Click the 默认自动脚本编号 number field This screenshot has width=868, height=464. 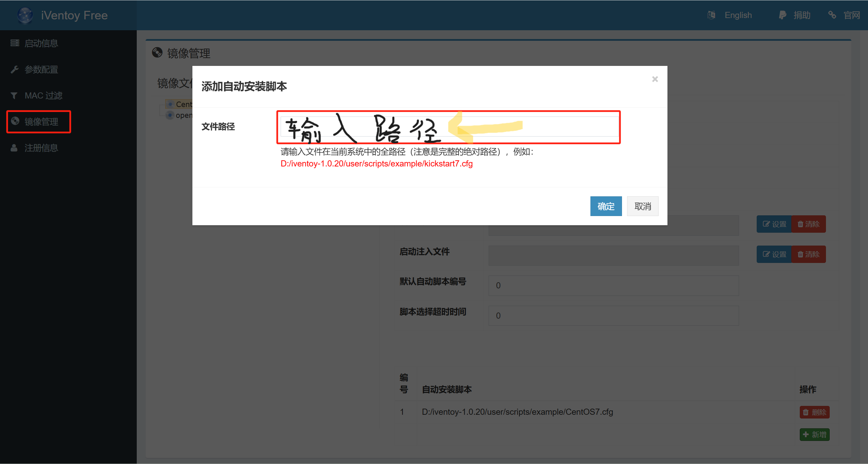tap(613, 285)
